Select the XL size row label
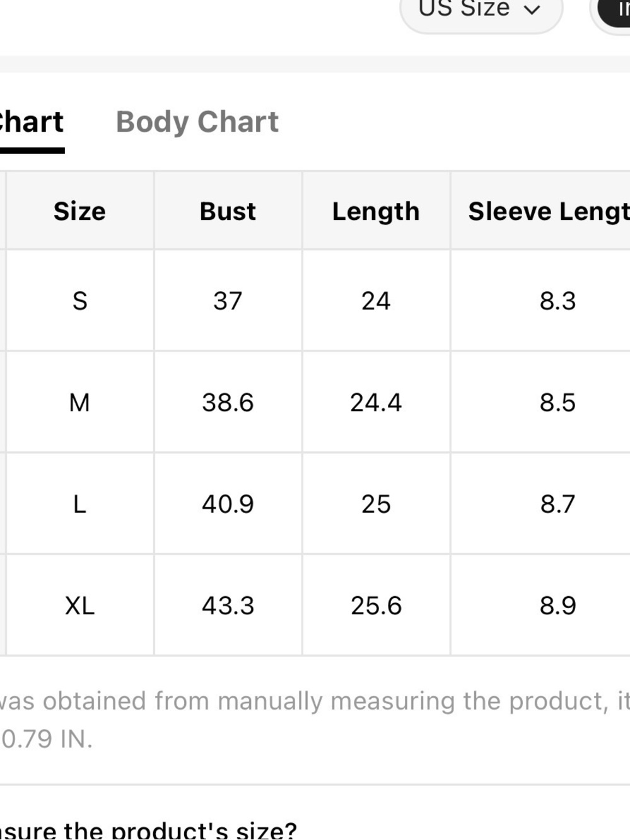The image size is (630, 840). [80, 606]
